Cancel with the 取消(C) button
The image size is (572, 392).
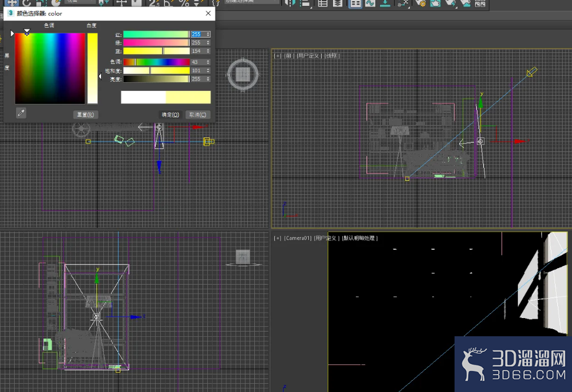click(x=198, y=114)
